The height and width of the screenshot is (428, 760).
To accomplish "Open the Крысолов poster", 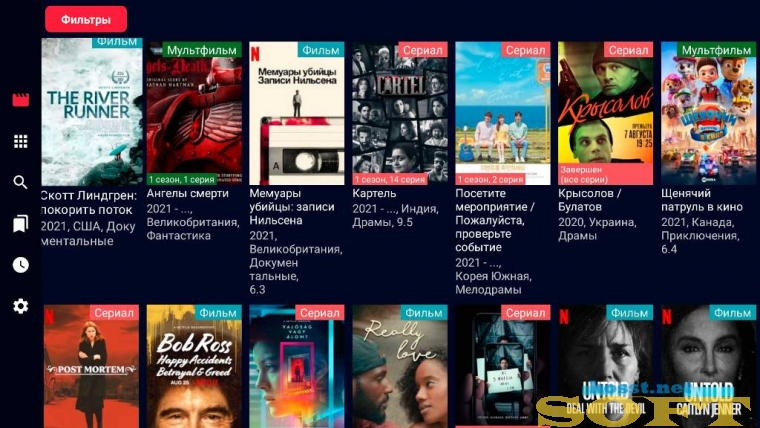I will pos(605,113).
